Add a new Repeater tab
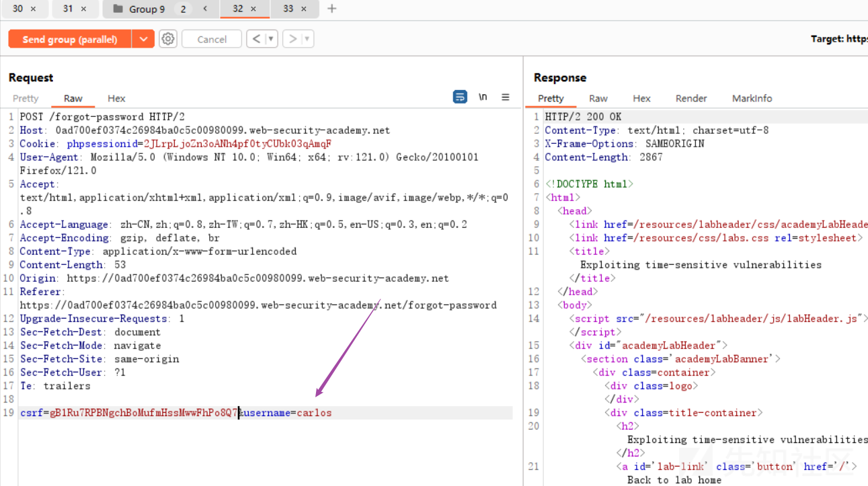 [x=332, y=9]
